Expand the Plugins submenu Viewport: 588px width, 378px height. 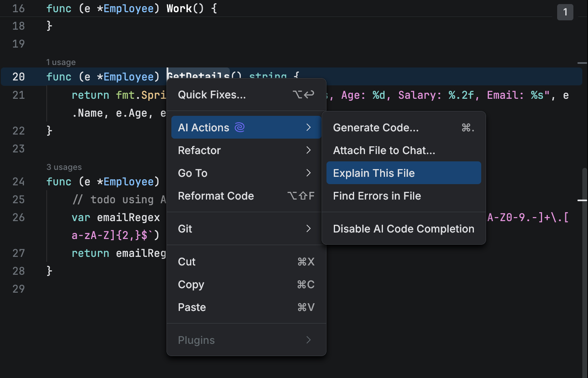[196, 340]
